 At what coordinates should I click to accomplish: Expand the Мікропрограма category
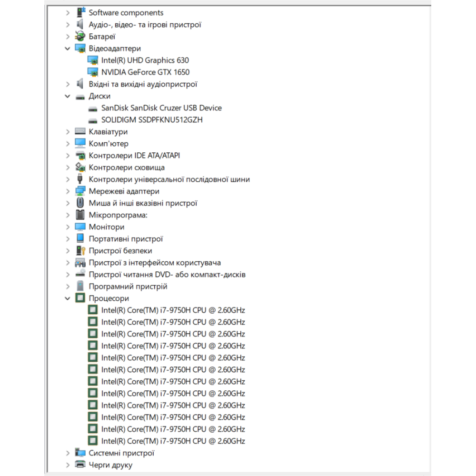pyautogui.click(x=68, y=215)
